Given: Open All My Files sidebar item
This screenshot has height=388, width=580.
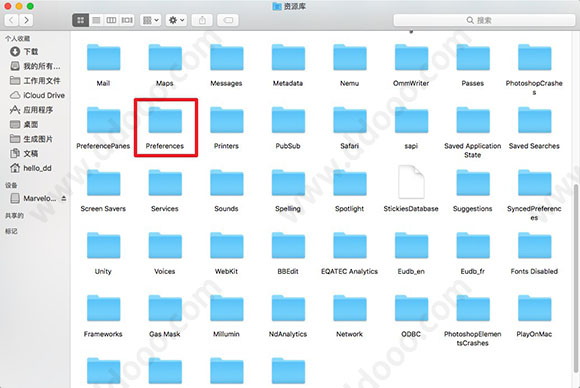Looking at the screenshot, I should [35, 66].
